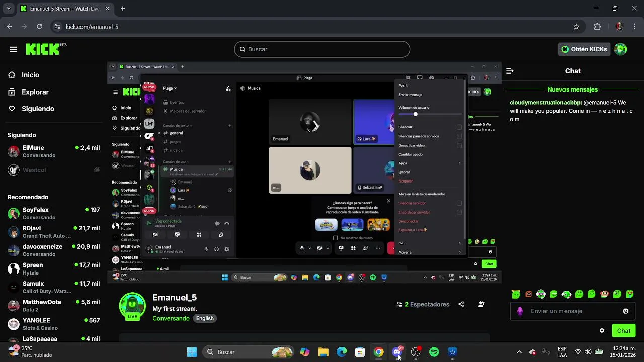Open chat settings gear beside the big Chat button
Image resolution: width=644 pixels, height=362 pixels.
[602, 330]
